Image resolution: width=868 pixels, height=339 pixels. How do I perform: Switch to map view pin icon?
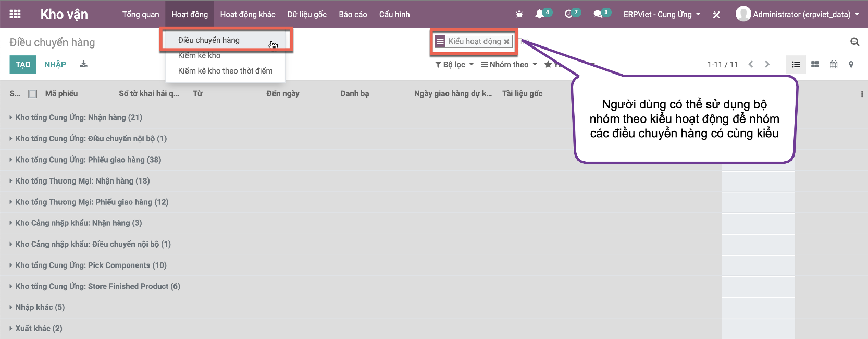tap(851, 64)
